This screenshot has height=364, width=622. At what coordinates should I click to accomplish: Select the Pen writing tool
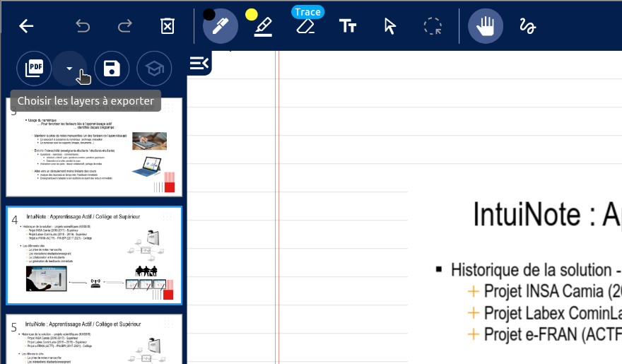221,27
